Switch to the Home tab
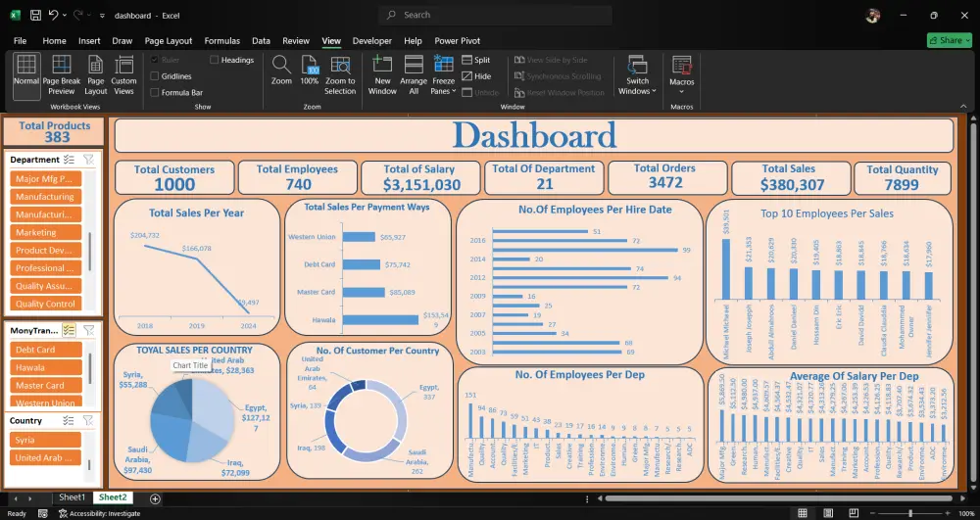The width and height of the screenshot is (980, 520). (x=54, y=40)
